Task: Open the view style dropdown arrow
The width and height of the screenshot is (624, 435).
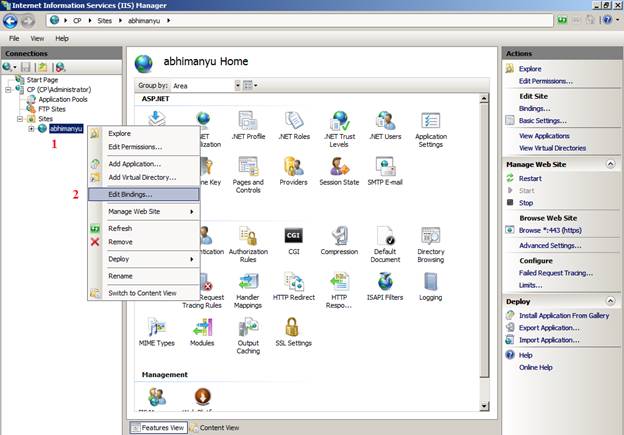Action: coord(255,86)
